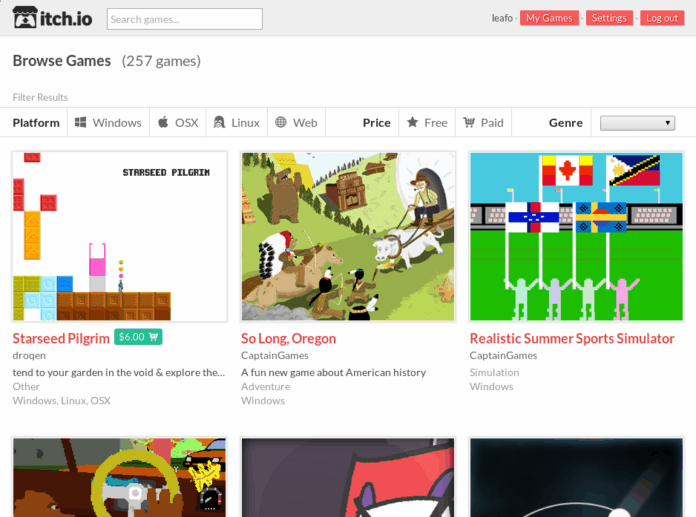Open the itch.io wordmark home link
This screenshot has height=517, width=696.
point(66,19)
